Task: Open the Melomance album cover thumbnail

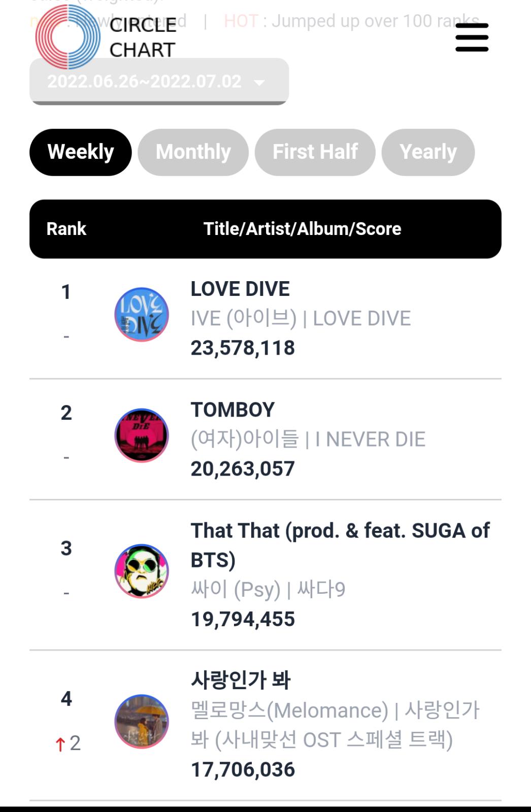Action: click(x=142, y=722)
